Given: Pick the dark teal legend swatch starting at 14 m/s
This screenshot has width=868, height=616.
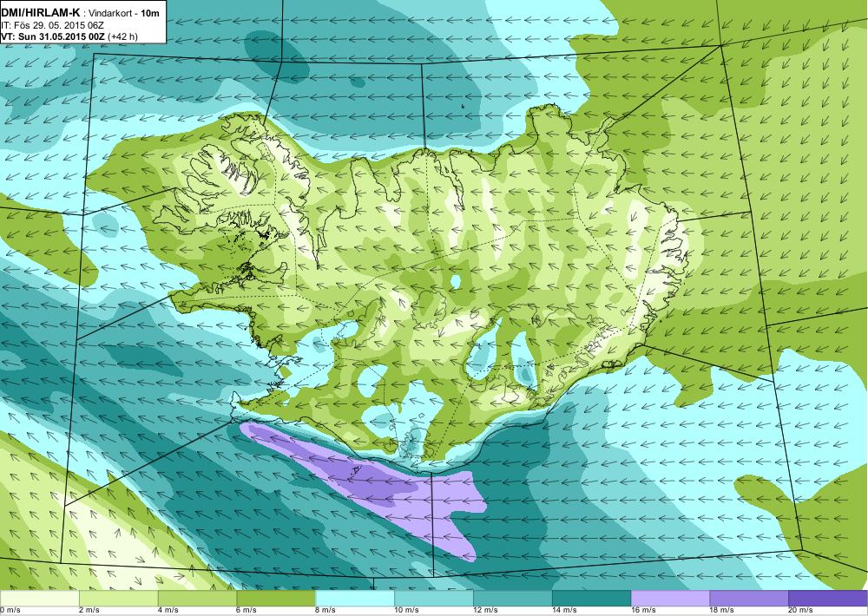Looking at the screenshot, I should pyautogui.click(x=591, y=598).
